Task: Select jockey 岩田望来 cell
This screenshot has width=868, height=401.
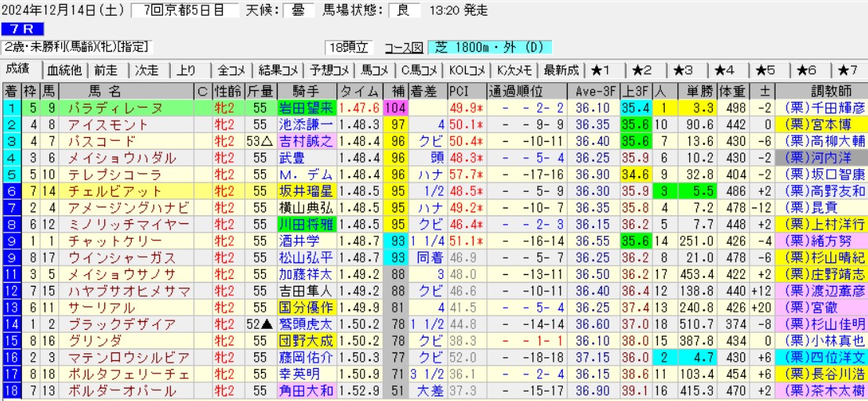Action: point(307,107)
